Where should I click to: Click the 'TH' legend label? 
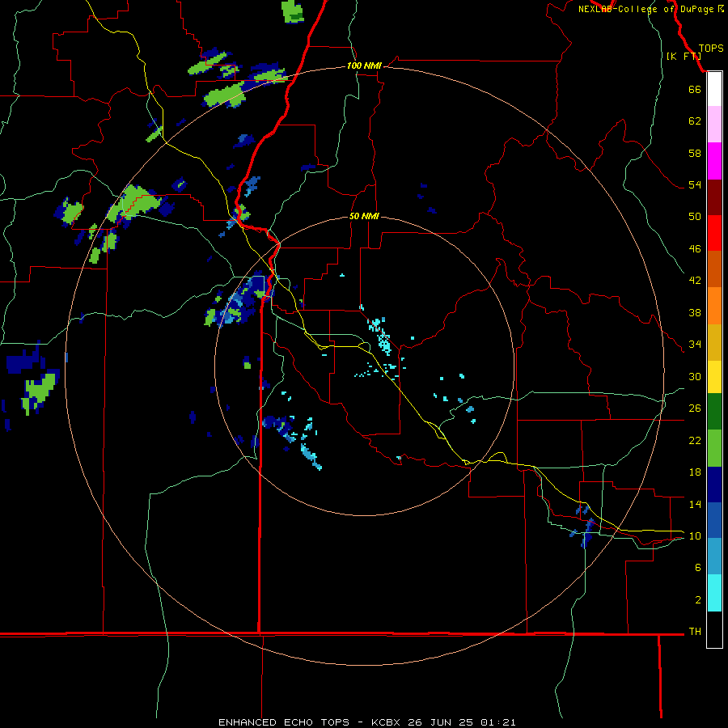695,631
